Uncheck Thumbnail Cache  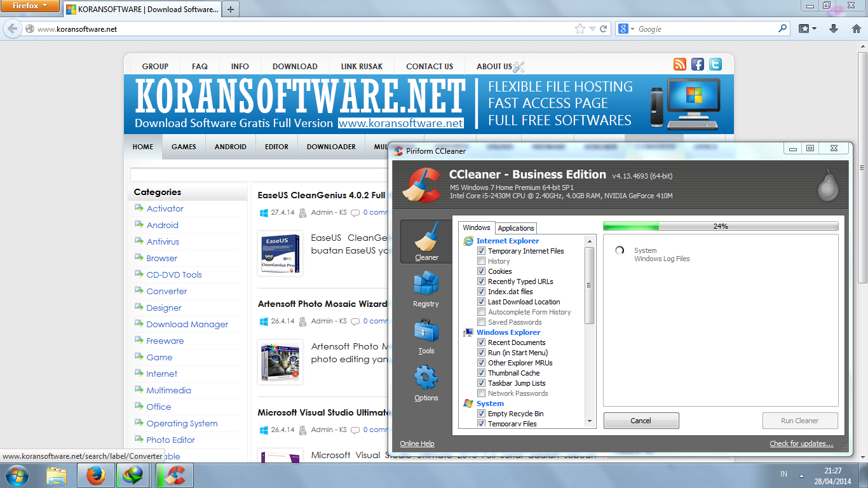click(482, 373)
